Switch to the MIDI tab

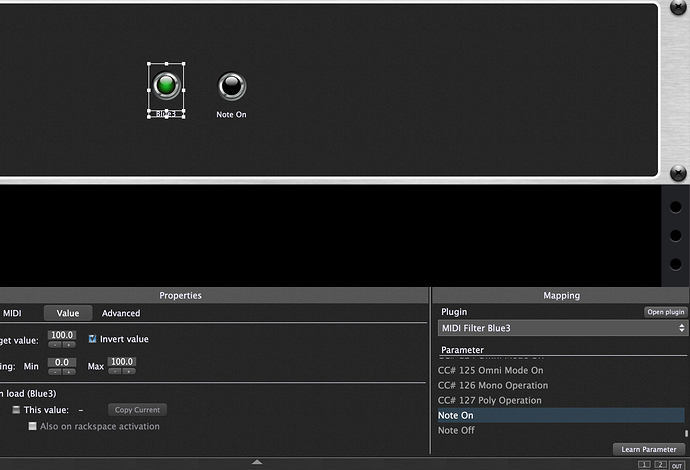[x=12, y=313]
